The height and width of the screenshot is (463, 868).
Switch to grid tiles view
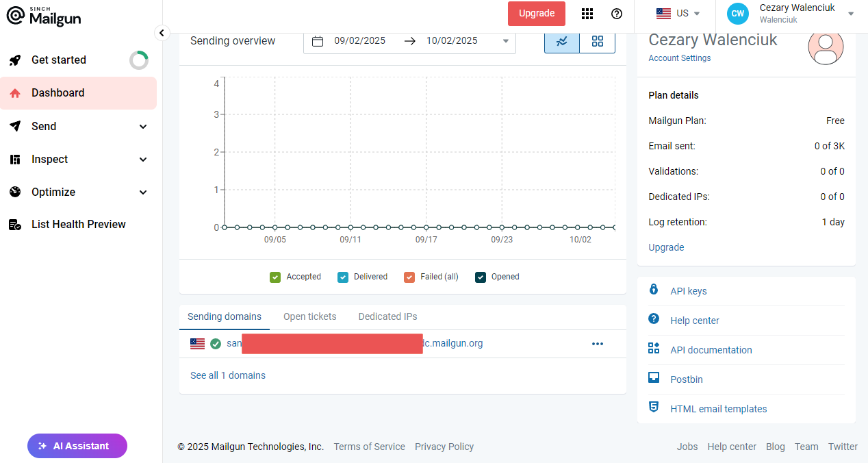click(598, 41)
